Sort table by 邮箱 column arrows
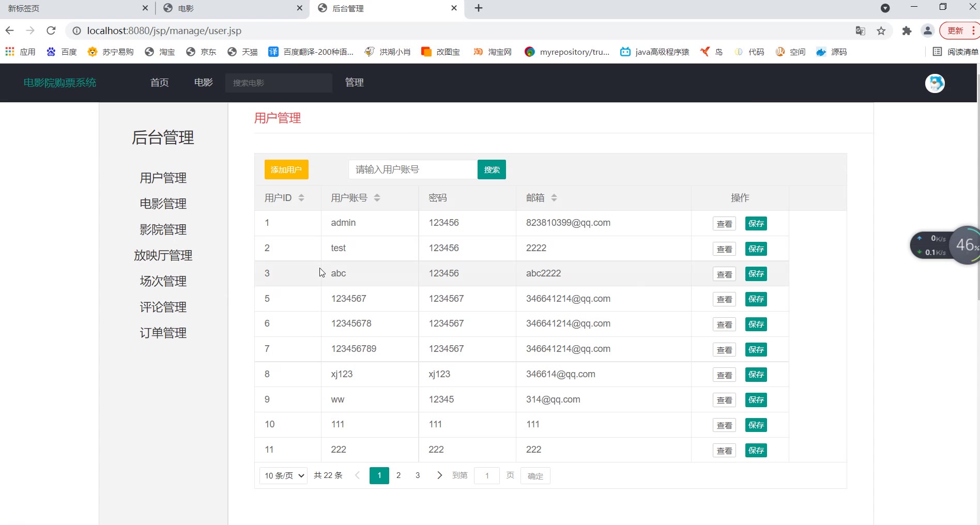 coord(554,198)
